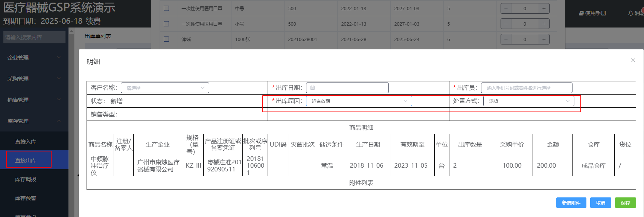Open the 客户名称 dropdown

pos(165,88)
